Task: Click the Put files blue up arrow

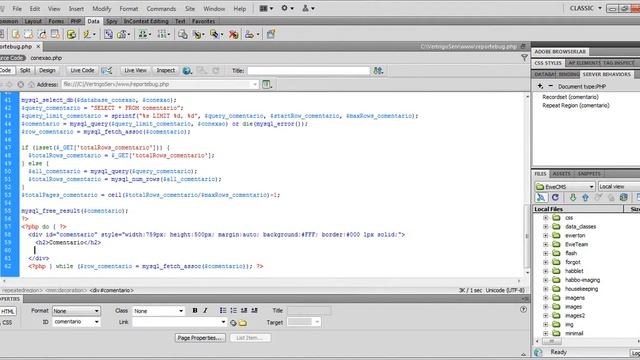Action: pyautogui.click(x=585, y=198)
